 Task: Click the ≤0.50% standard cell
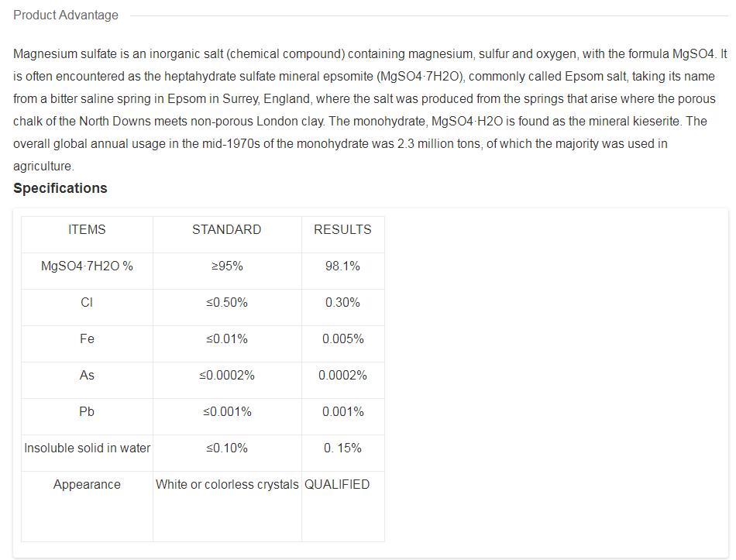point(226,302)
